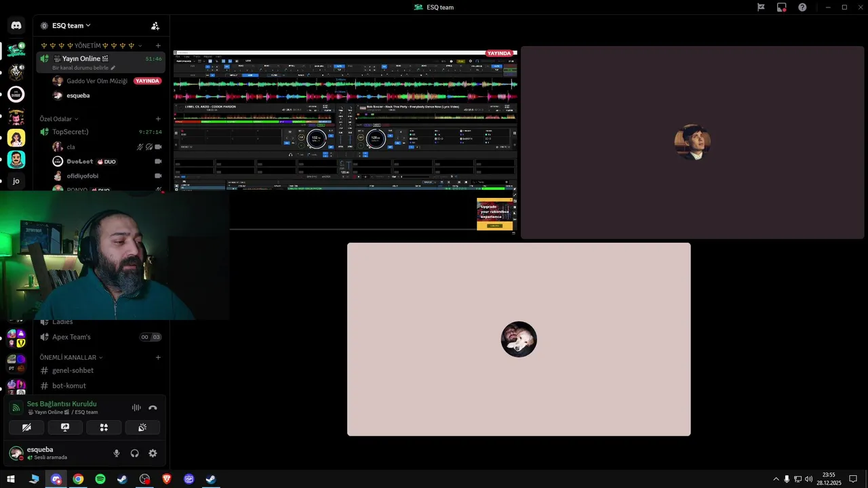
Task: Open the white ring server icon
Action: point(16,94)
